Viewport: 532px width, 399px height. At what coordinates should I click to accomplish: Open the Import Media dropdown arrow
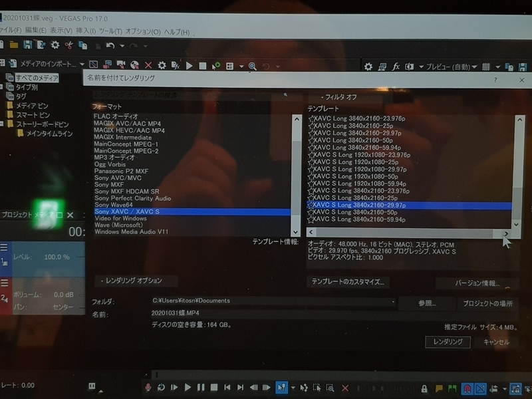82,64
